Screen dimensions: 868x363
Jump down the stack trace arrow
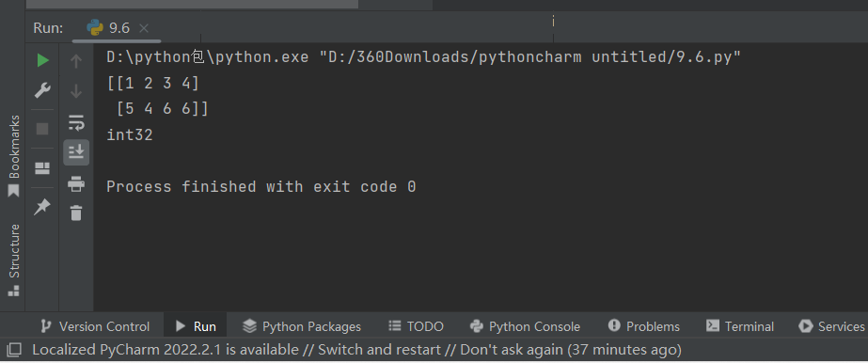pos(76,90)
